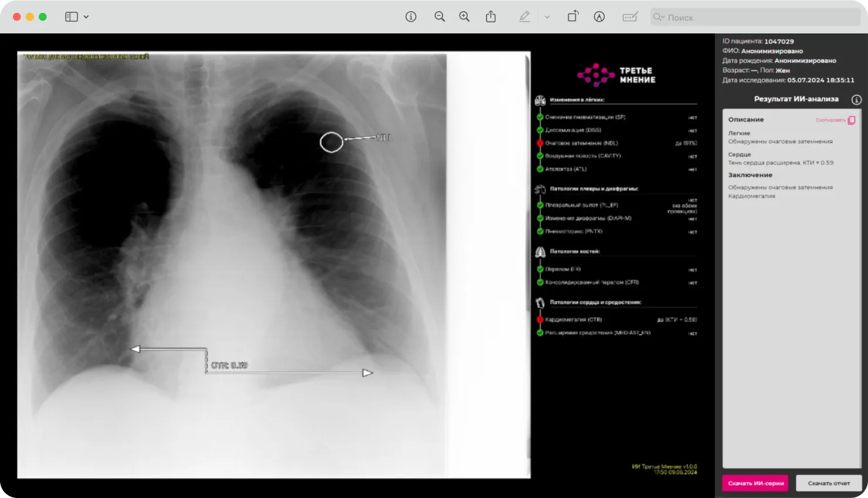Click green check next to Ателектаз (ATL)
Image resolution: width=868 pixels, height=498 pixels.
point(540,169)
